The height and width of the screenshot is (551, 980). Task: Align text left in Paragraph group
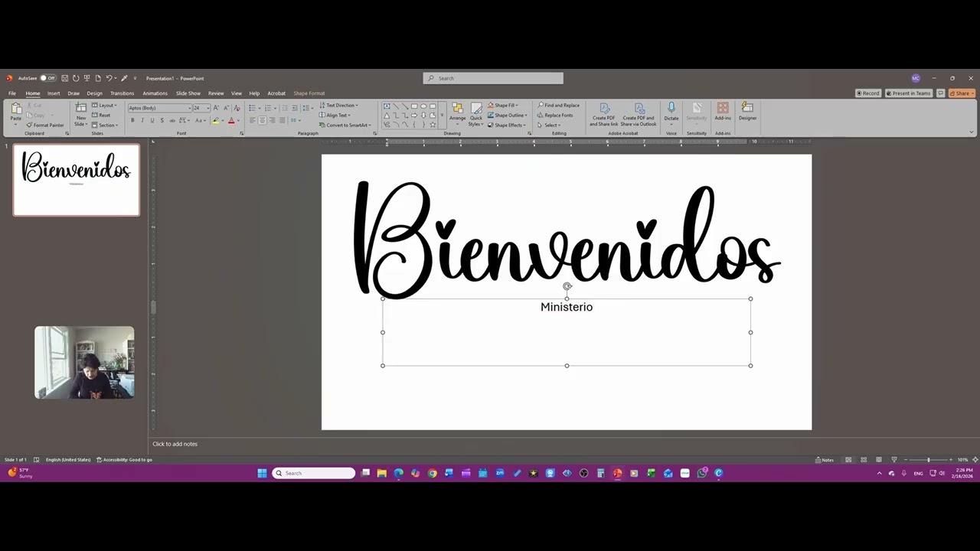253,120
